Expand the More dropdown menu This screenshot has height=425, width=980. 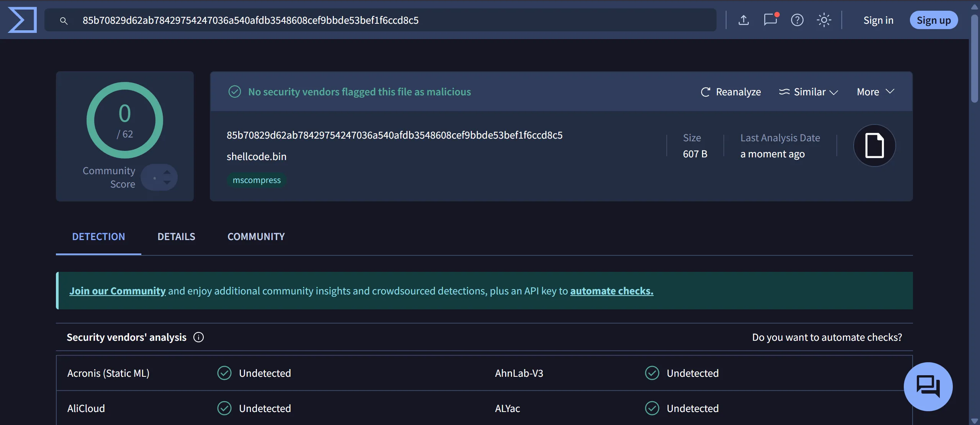tap(875, 92)
